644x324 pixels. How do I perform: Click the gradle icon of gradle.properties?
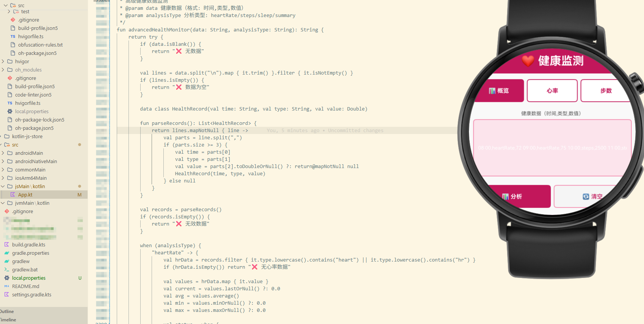pyautogui.click(x=7, y=253)
